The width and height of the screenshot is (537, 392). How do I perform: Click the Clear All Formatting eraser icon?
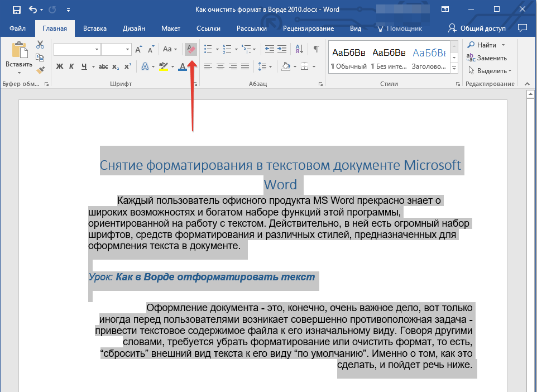(x=191, y=49)
